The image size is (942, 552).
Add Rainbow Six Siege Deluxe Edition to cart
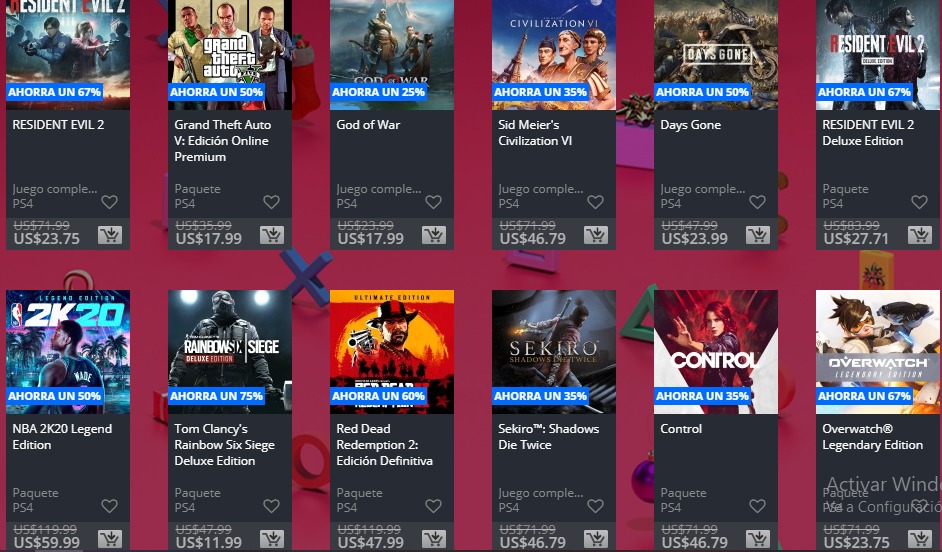[272, 539]
